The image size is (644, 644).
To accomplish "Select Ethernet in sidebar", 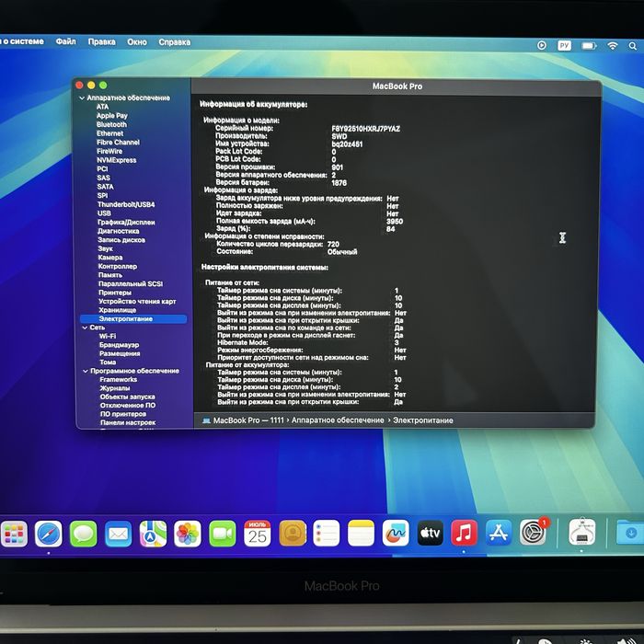I will pyautogui.click(x=109, y=133).
